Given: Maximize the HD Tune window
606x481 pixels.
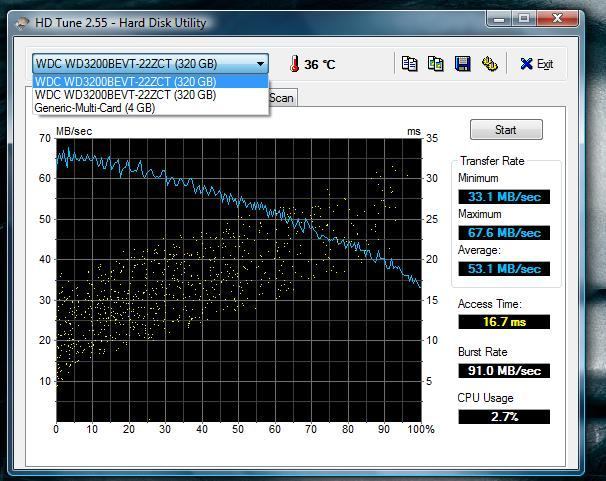Looking at the screenshot, I should pos(524,18).
